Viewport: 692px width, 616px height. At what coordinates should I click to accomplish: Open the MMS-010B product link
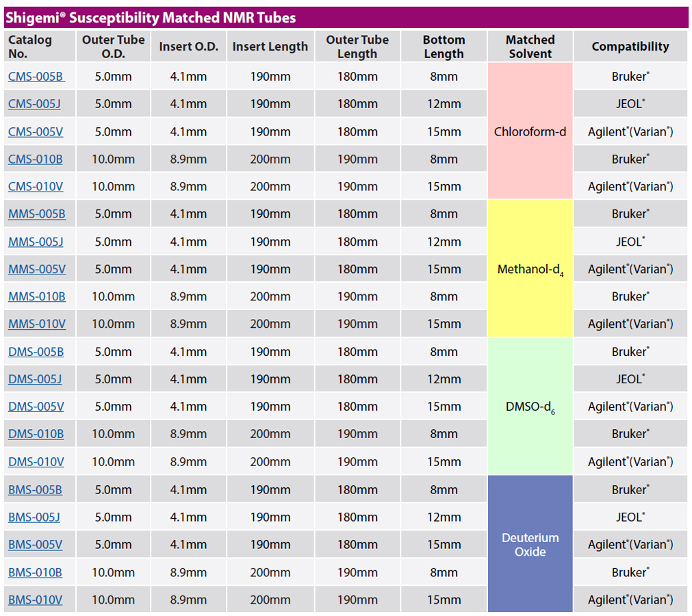[x=37, y=296]
